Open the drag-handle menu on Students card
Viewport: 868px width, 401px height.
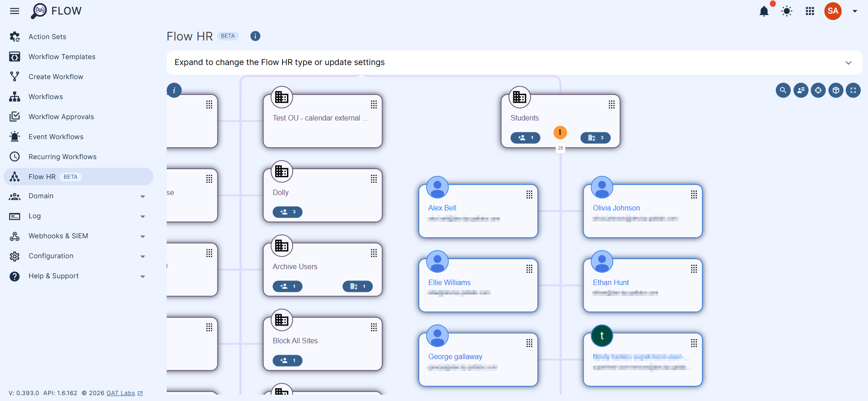[611, 105]
